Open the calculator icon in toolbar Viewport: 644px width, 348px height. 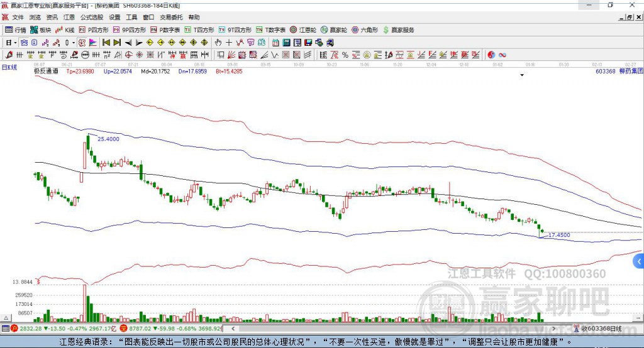286,43
